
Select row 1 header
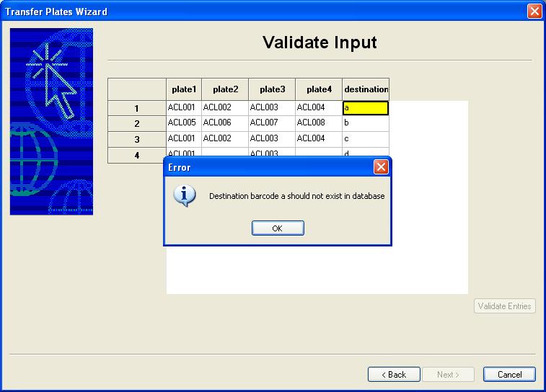coord(137,109)
